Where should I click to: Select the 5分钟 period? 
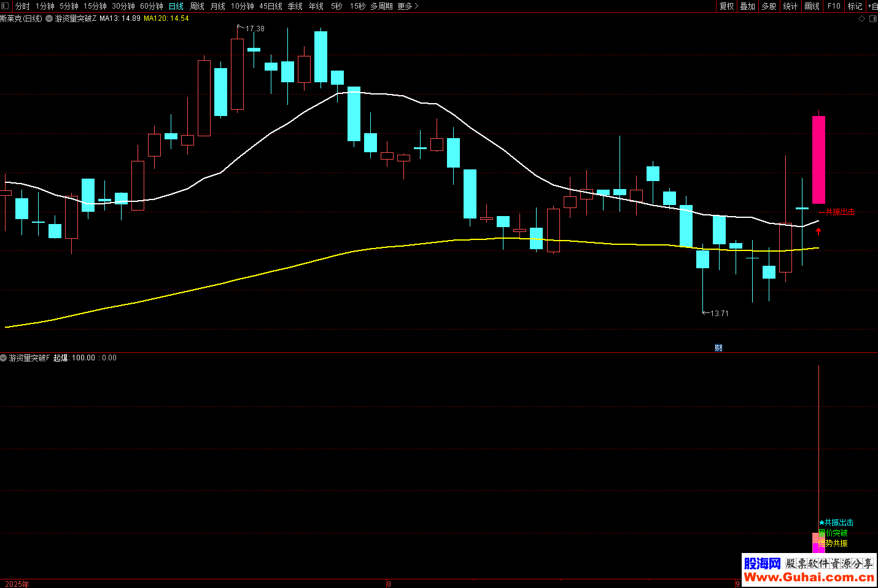[69, 6]
